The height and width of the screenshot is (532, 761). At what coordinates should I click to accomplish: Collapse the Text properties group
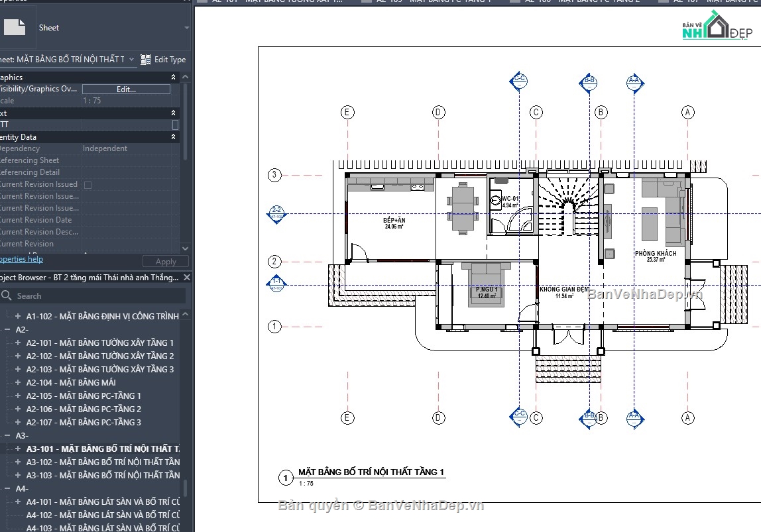click(x=173, y=113)
